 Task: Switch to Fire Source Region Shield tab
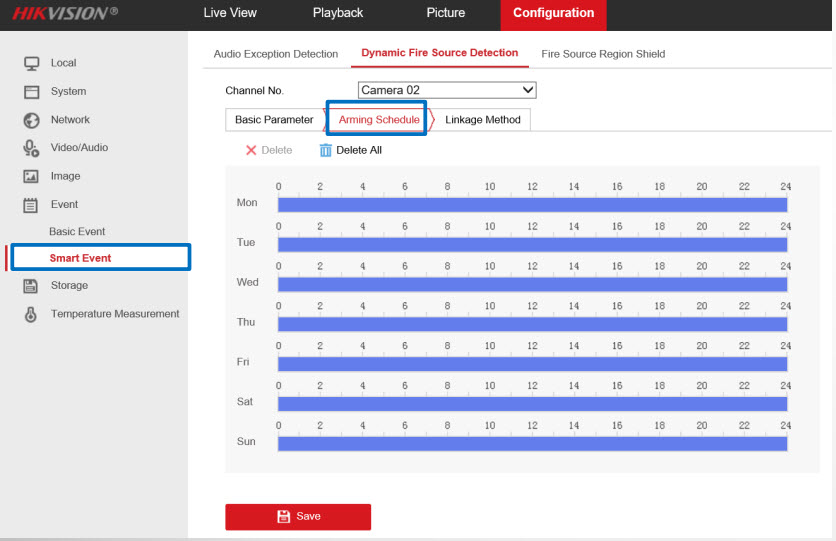[602, 54]
